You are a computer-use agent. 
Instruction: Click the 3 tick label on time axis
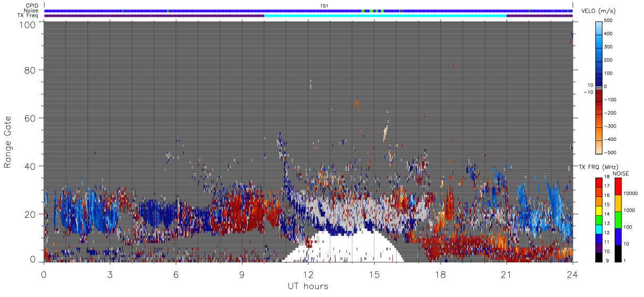click(110, 274)
